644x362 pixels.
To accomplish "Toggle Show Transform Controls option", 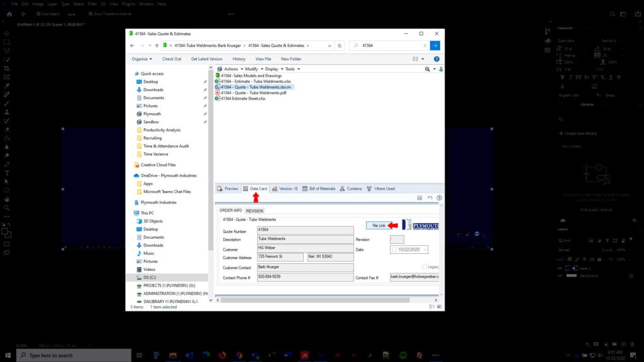I will [x=91, y=14].
